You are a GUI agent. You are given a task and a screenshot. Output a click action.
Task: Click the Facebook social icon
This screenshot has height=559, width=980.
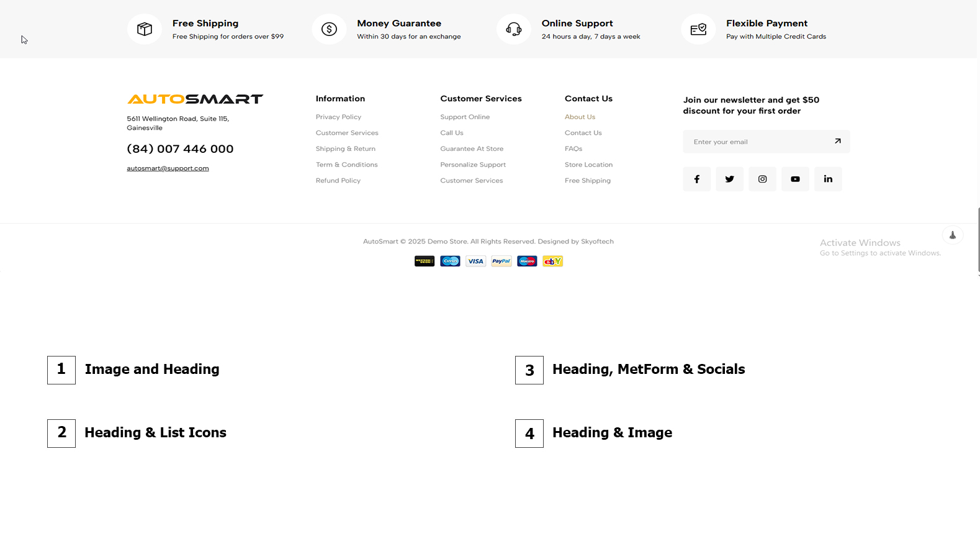coord(696,179)
